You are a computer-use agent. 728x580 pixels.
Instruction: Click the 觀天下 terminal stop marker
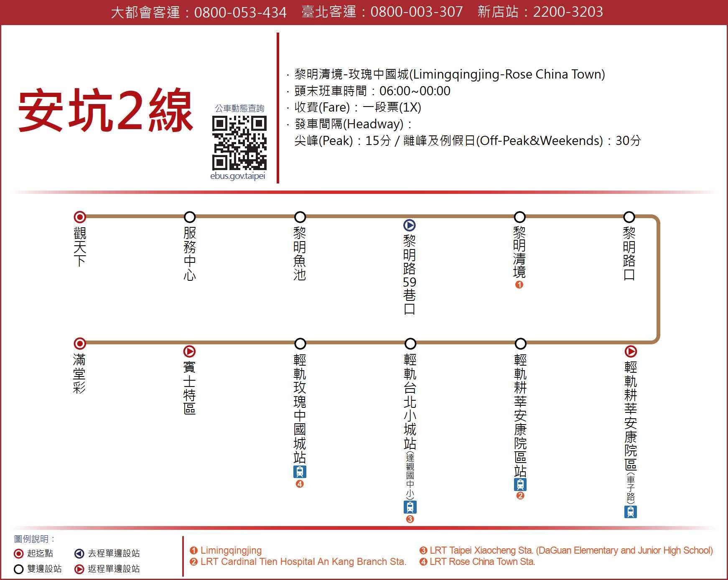pos(80,217)
